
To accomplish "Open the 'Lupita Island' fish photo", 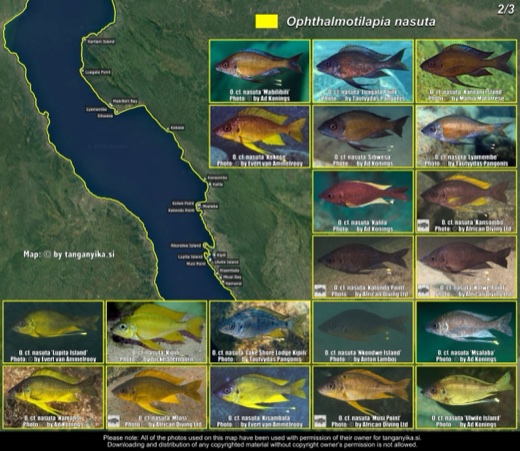I will 53,332.
